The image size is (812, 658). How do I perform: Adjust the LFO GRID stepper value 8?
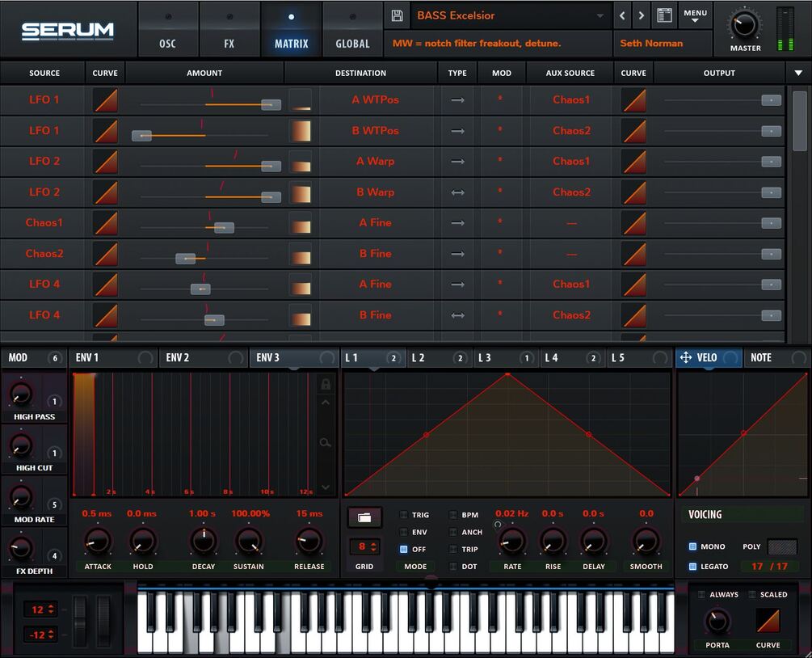(x=365, y=546)
